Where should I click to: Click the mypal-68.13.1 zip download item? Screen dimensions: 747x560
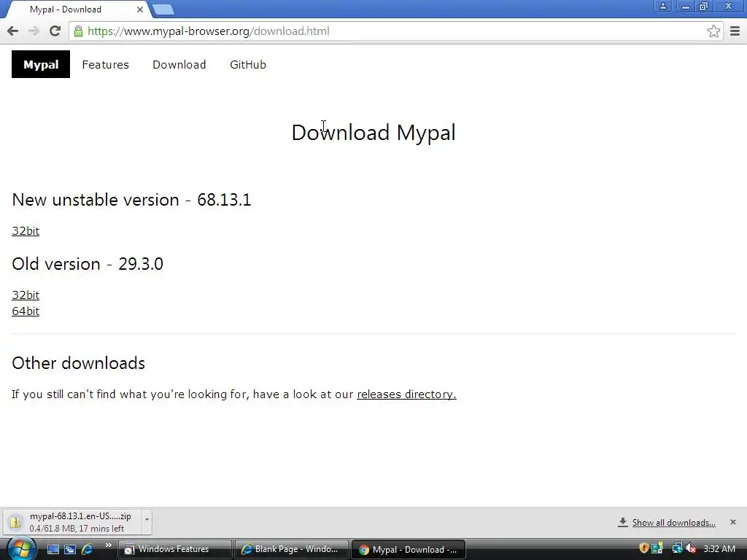[x=72, y=522]
